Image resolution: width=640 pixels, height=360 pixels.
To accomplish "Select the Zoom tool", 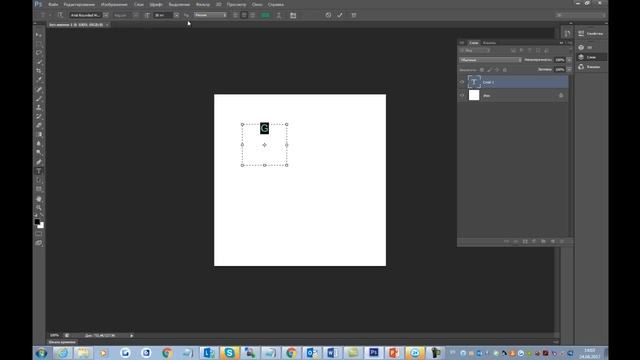I will tap(39, 208).
